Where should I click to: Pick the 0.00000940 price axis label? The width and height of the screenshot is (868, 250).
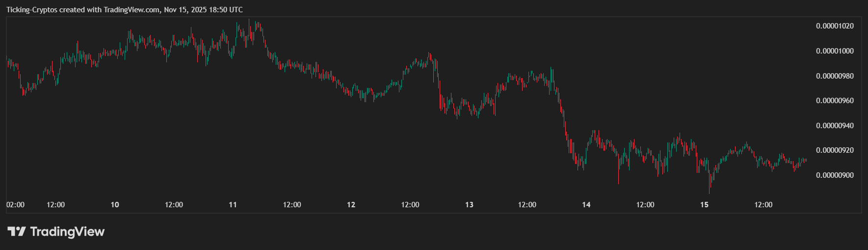pyautogui.click(x=835, y=126)
